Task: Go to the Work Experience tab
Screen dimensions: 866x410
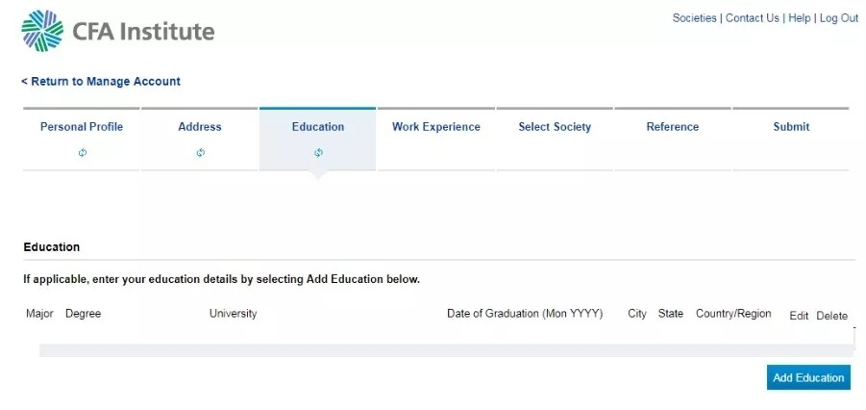Action: (436, 127)
